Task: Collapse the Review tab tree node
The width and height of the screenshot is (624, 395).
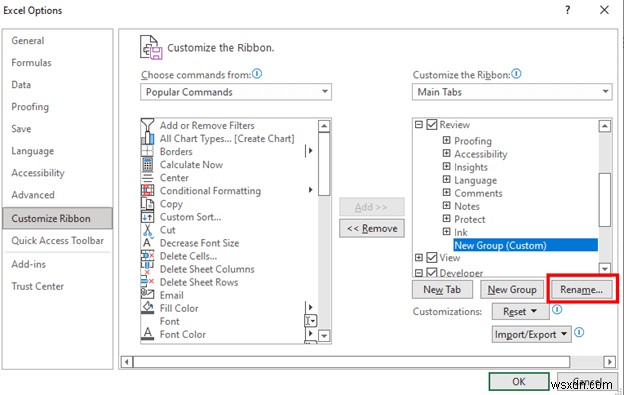Action: tap(419, 125)
